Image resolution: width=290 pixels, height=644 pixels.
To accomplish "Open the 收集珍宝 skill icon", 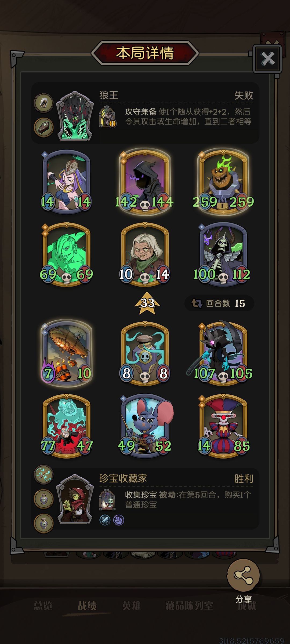I will coord(107,500).
